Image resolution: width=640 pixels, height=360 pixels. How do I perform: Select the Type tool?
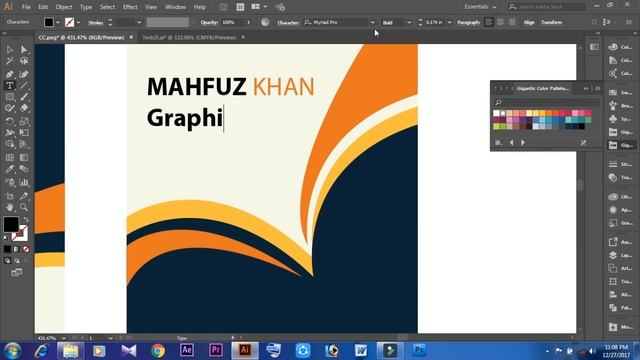point(9,85)
